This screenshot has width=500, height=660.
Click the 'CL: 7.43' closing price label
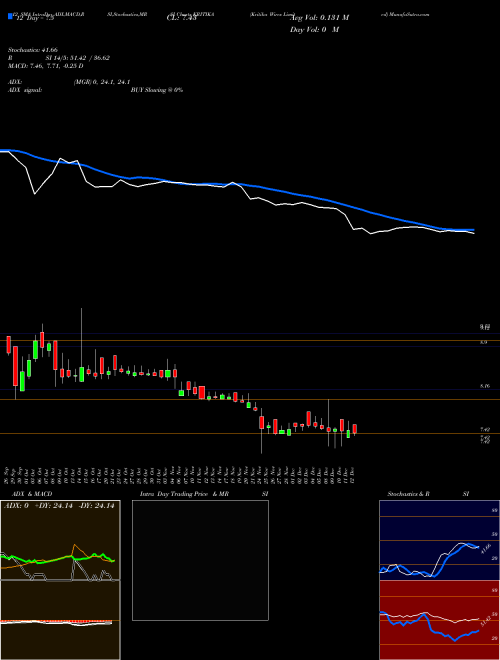tap(182, 18)
